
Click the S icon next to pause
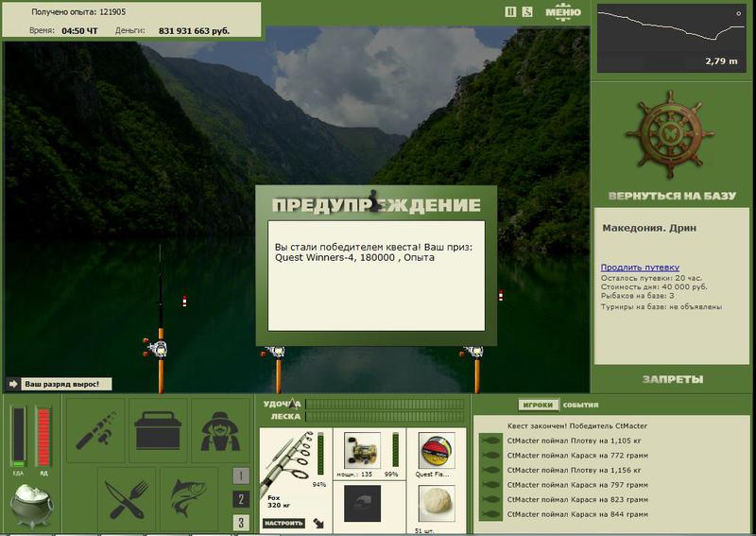point(527,11)
